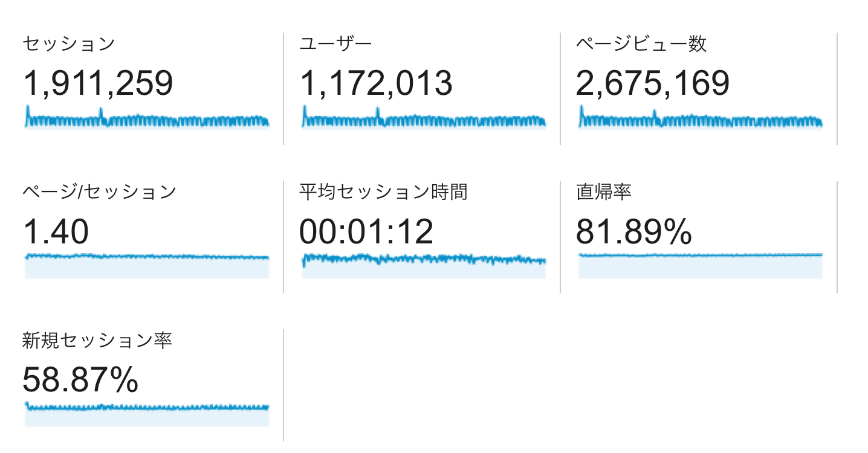Click the users value 1,172,013
Image resolution: width=868 pixels, height=453 pixels.
click(376, 83)
